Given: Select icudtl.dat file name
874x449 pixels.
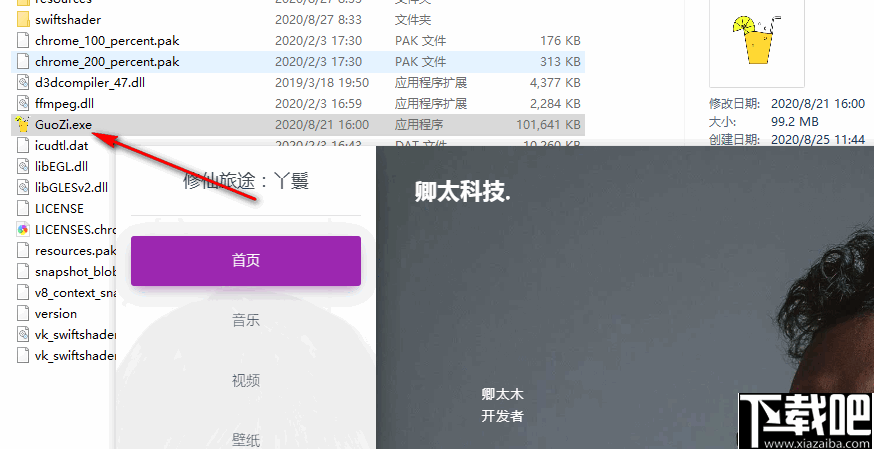Looking at the screenshot, I should 61,146.
